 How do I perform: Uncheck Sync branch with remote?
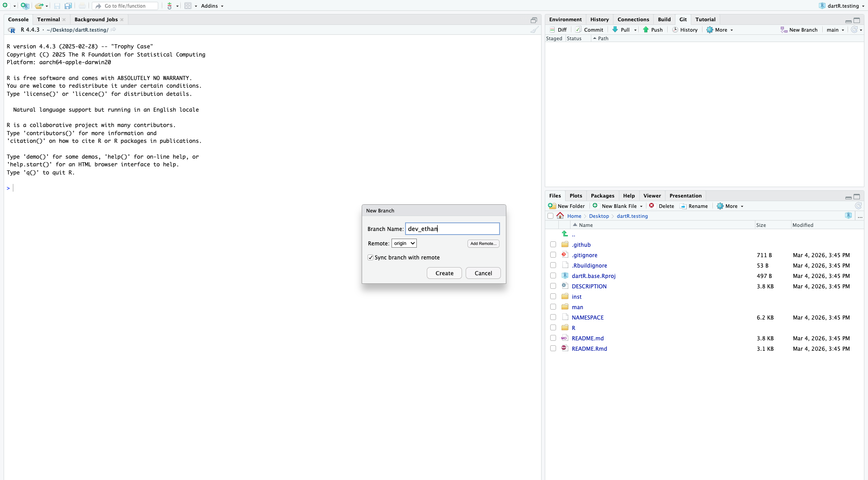(371, 258)
